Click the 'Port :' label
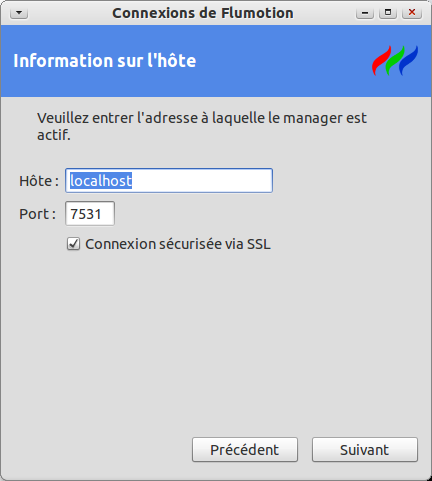The height and width of the screenshot is (481, 432). pyautogui.click(x=37, y=214)
